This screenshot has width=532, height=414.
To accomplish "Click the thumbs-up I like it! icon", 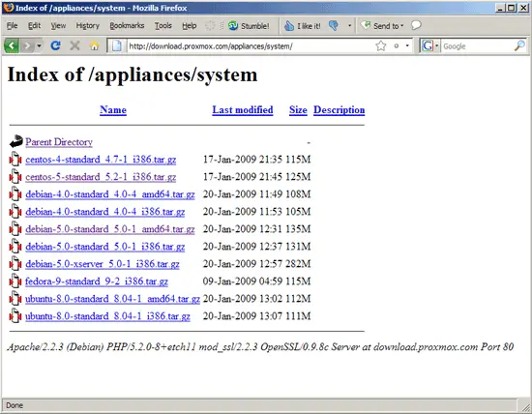I will 289,26.
